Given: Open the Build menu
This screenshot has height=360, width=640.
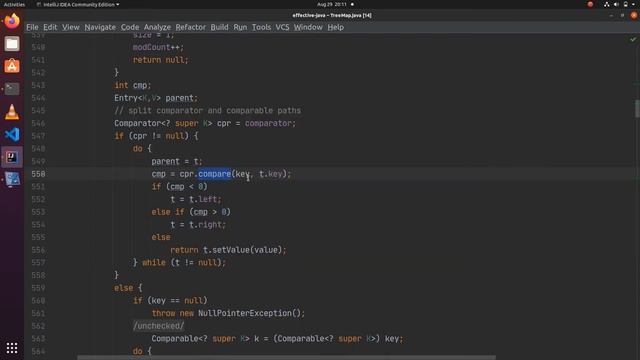Looking at the screenshot, I should 219,27.
